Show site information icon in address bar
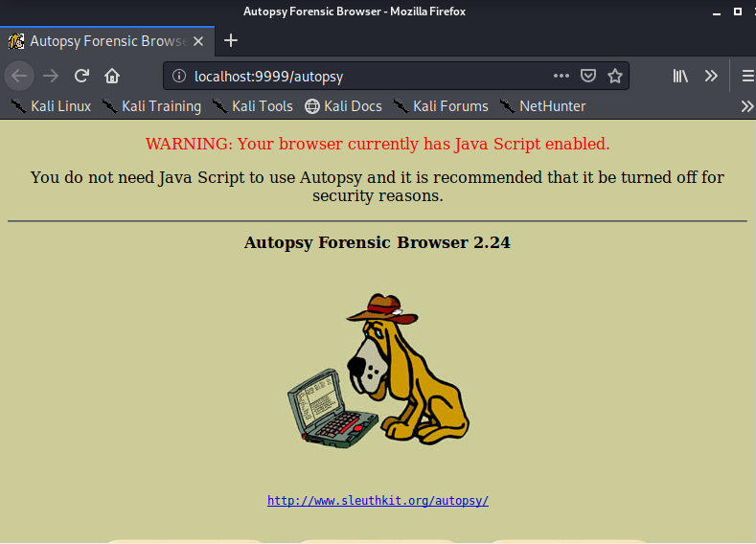The image size is (756, 544). click(179, 76)
